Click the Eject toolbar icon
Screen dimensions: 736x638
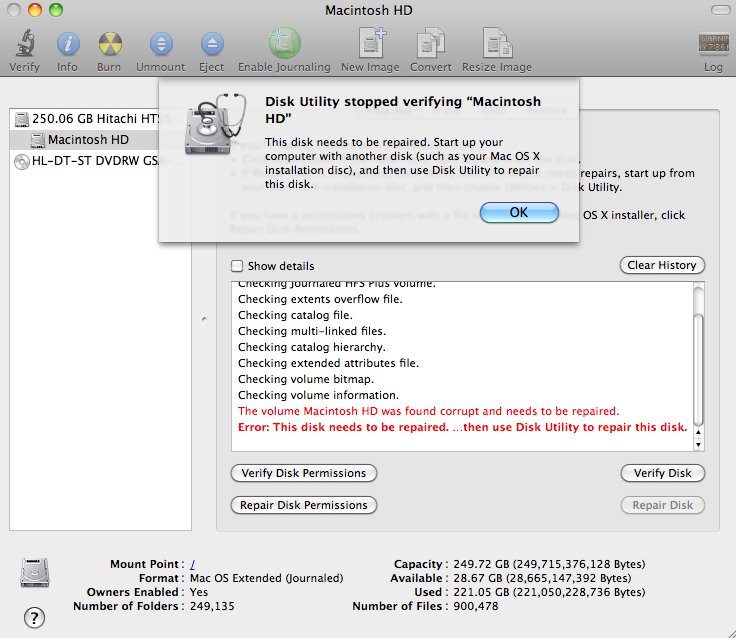212,44
